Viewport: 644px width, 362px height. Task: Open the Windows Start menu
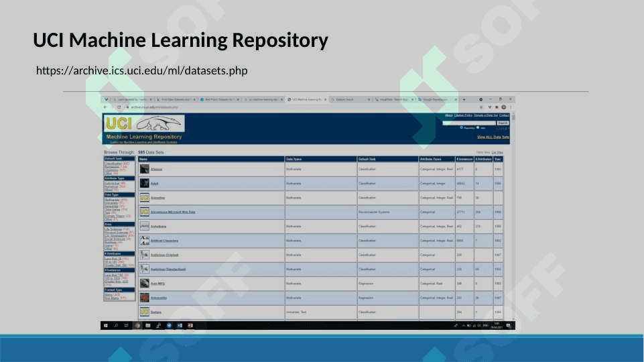coord(106,325)
